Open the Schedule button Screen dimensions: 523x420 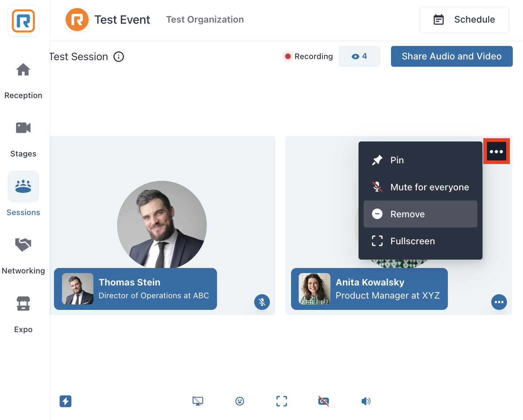coord(464,20)
